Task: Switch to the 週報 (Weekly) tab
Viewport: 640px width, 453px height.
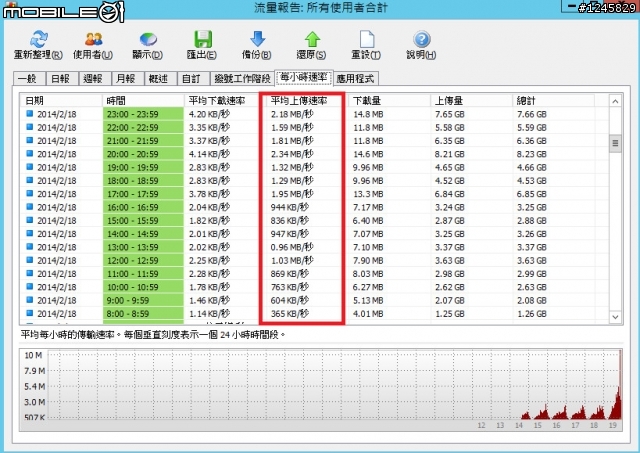Action: tap(94, 78)
